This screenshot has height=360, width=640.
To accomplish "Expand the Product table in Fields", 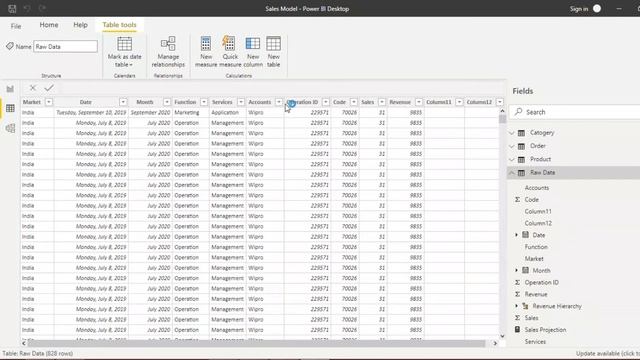I will [x=511, y=159].
